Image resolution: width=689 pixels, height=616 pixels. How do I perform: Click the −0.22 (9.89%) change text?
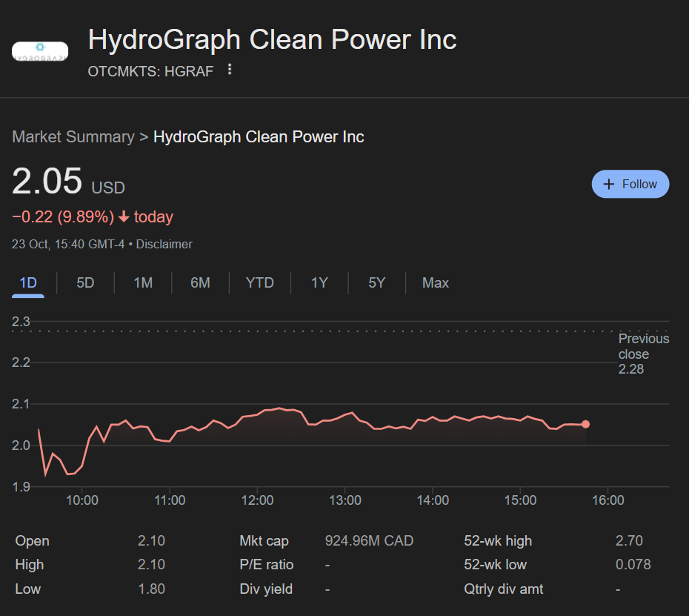(63, 216)
